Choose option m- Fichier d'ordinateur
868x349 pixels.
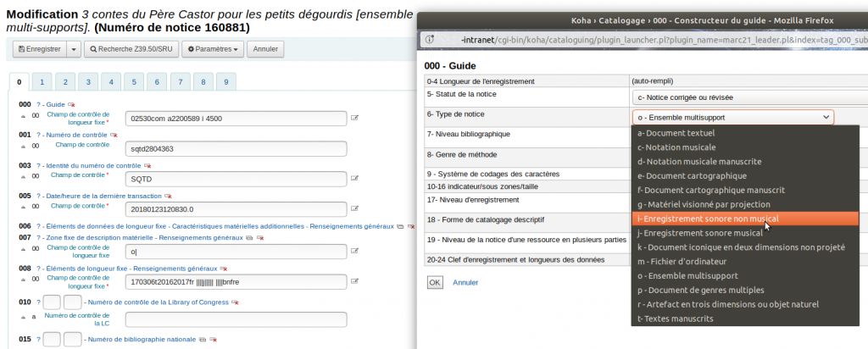coord(745,262)
